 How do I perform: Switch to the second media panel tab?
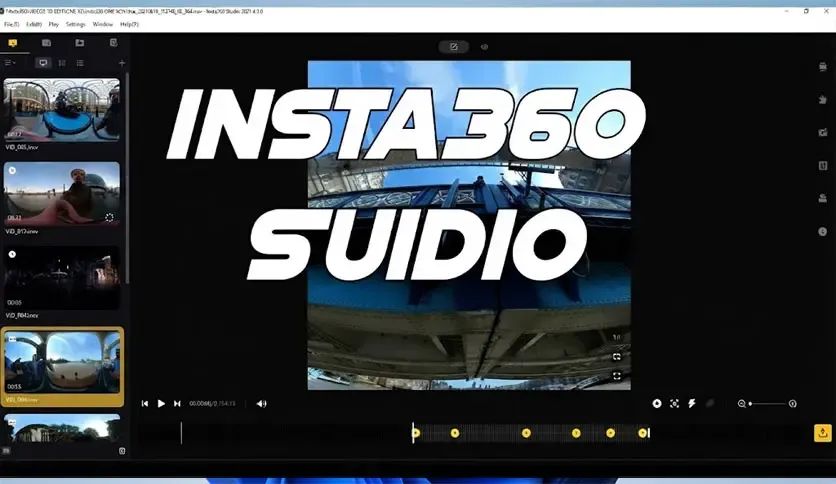[46, 43]
